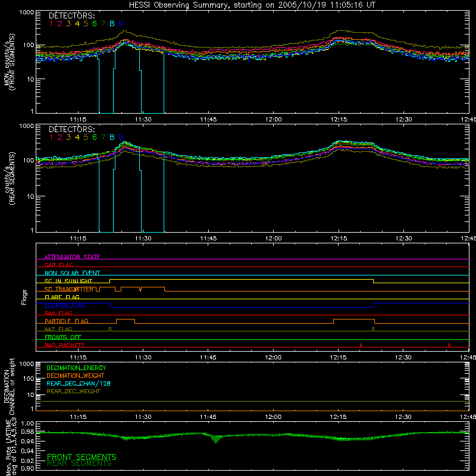This screenshot has height=476, width=476.
Task: Click the REAR SEGMENTS livetime legend text
Action: 79,464
